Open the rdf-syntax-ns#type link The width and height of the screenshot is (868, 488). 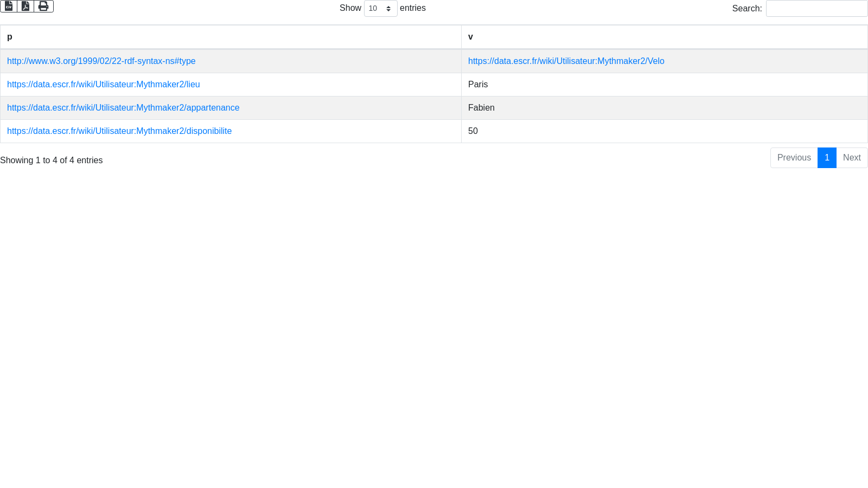(101, 61)
